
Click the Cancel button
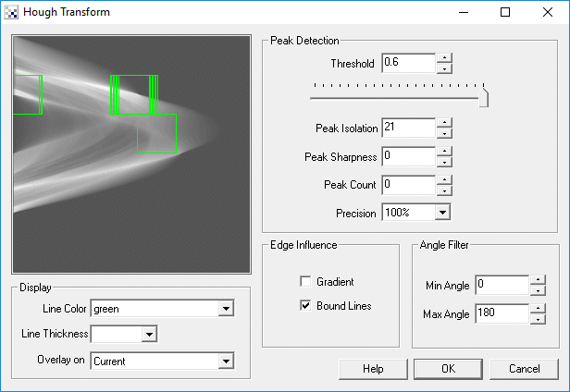point(523,369)
